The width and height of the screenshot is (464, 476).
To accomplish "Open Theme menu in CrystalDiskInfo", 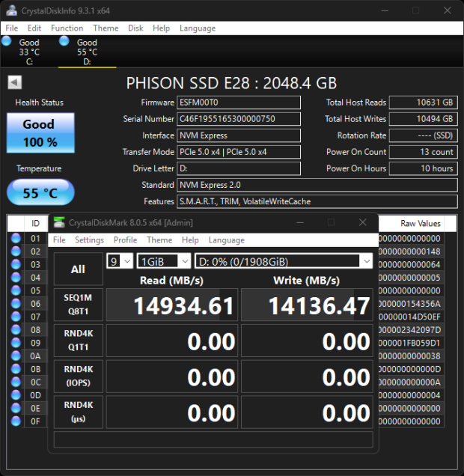I will coord(106,28).
